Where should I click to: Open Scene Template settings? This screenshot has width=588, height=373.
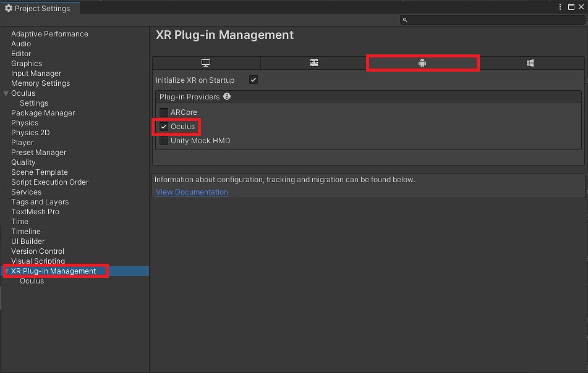[x=40, y=172]
